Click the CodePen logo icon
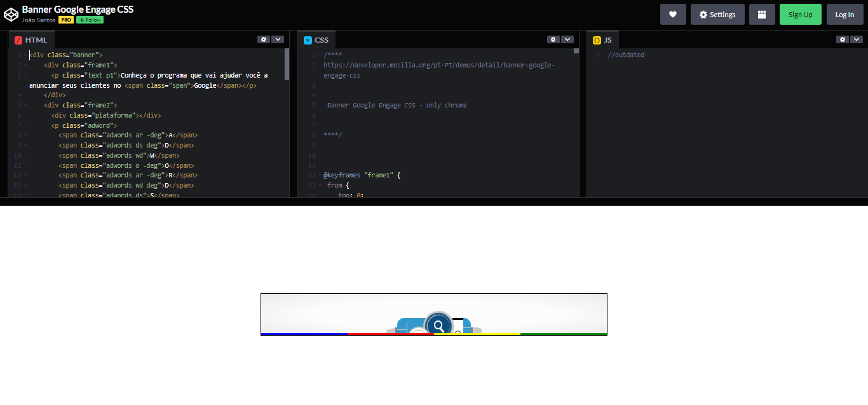The width and height of the screenshot is (868, 405). click(11, 14)
